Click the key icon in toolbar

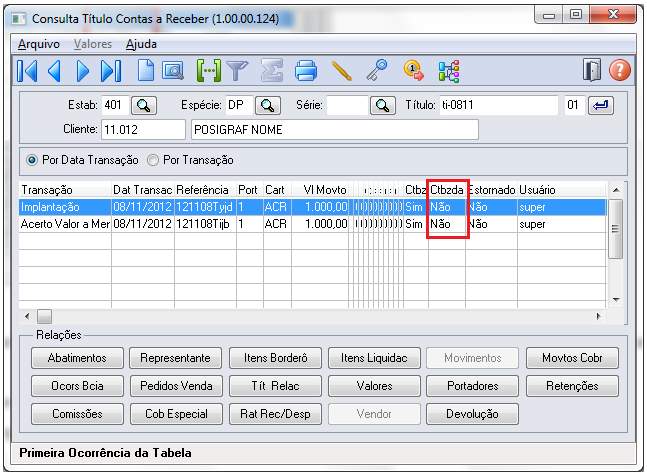click(x=377, y=70)
